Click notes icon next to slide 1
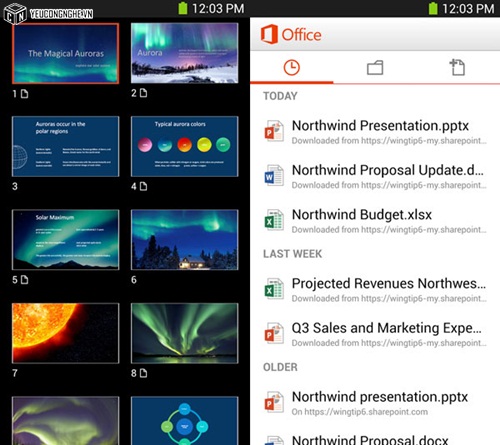The height and width of the screenshot is (445, 500). pyautogui.click(x=25, y=94)
